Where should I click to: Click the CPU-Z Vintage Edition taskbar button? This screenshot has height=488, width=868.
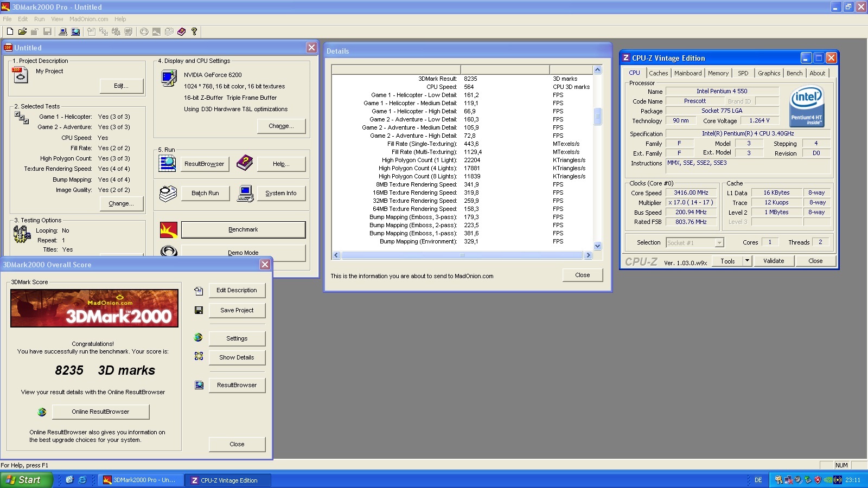228,480
